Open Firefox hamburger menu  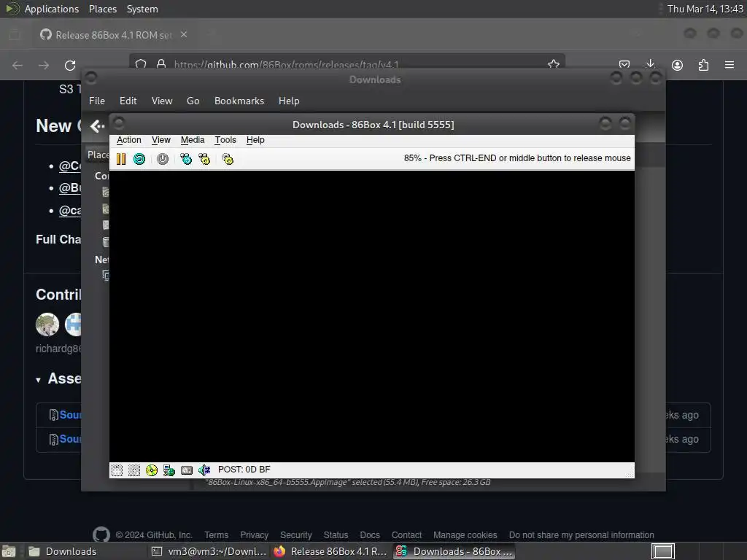pyautogui.click(x=729, y=65)
